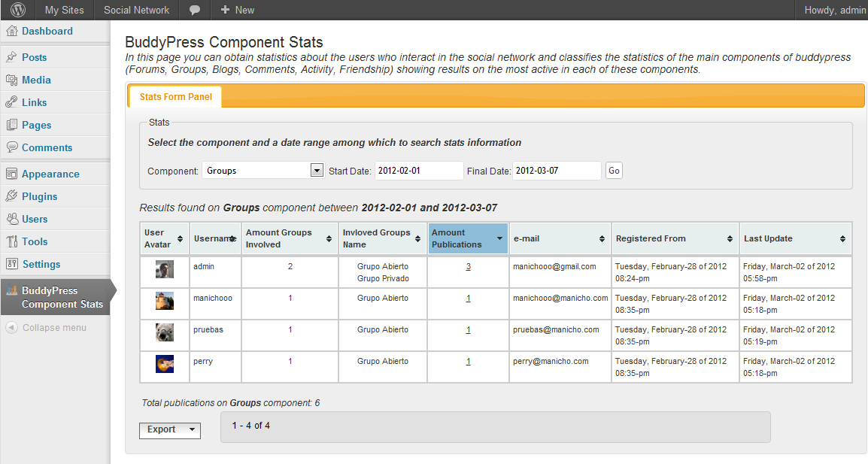
Task: Open the Export dropdown menu
Action: click(x=170, y=429)
